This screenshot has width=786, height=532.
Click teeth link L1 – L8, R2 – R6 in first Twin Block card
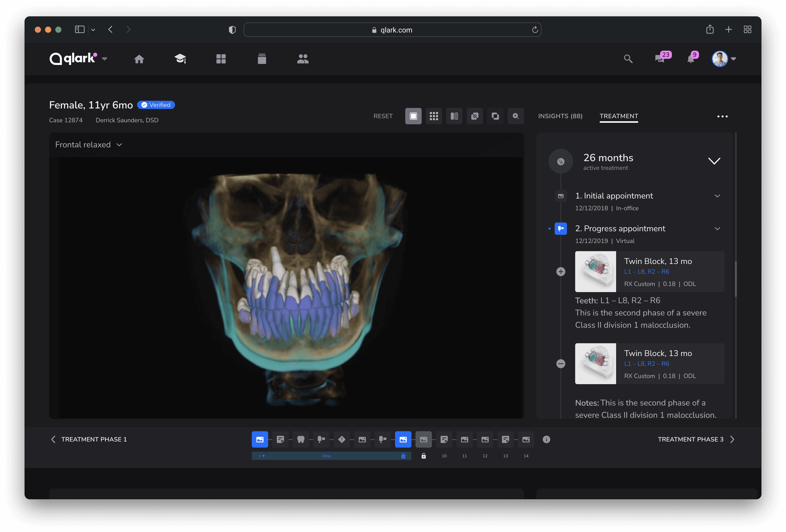point(646,272)
